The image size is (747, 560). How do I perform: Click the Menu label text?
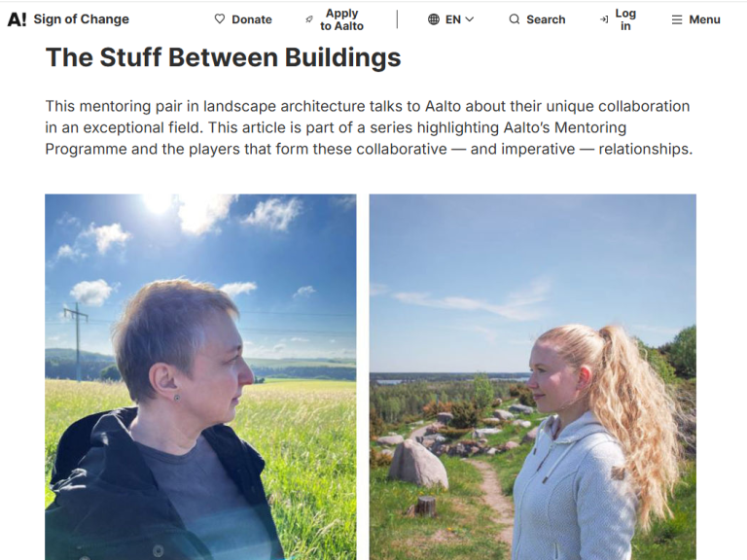pos(704,19)
